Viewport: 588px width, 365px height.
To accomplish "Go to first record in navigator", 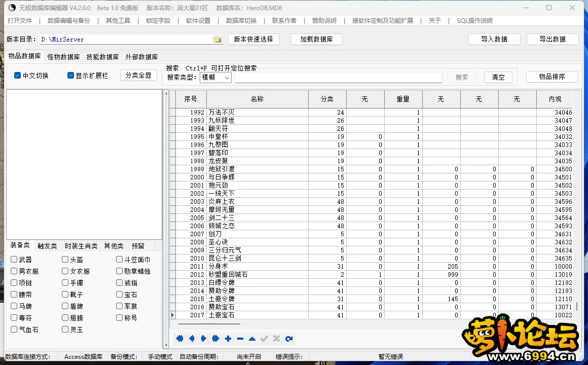I will coord(179,339).
